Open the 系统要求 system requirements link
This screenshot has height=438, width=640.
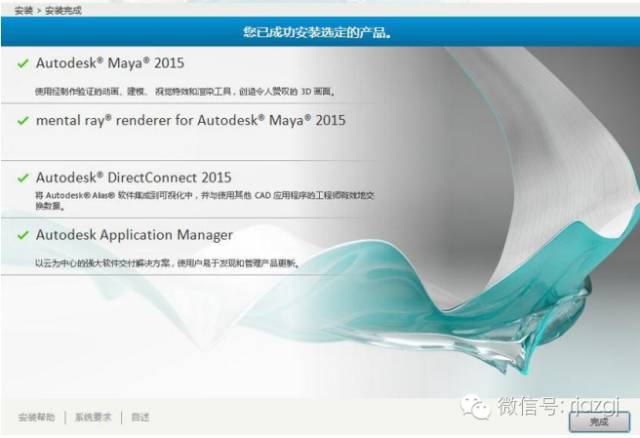tap(93, 416)
